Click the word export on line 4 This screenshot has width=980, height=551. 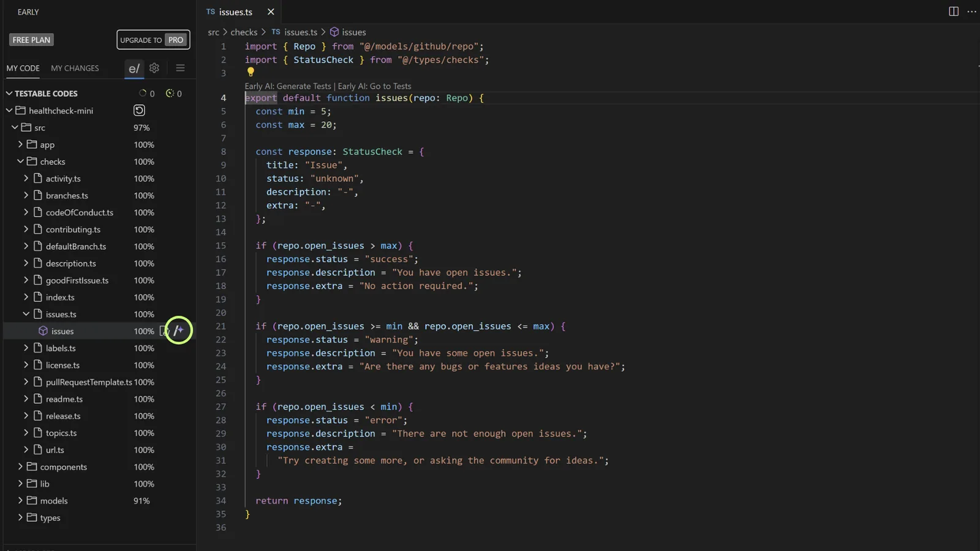(x=261, y=98)
